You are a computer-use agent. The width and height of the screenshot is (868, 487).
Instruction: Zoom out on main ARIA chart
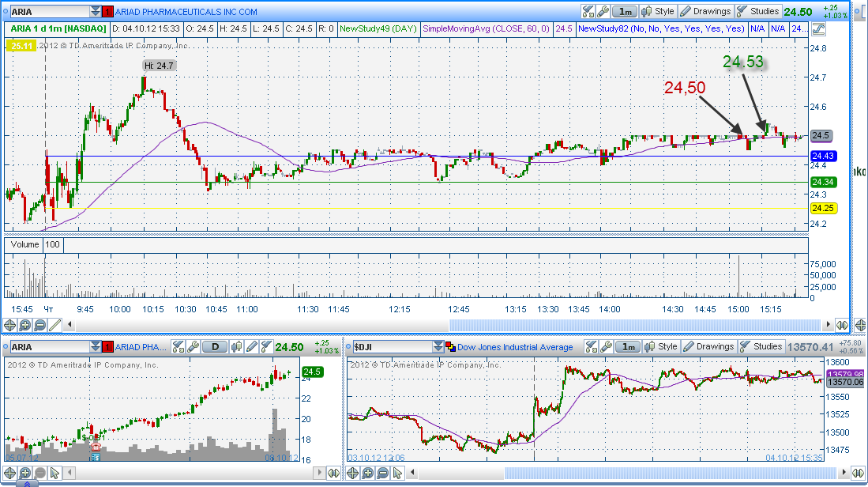[39, 325]
